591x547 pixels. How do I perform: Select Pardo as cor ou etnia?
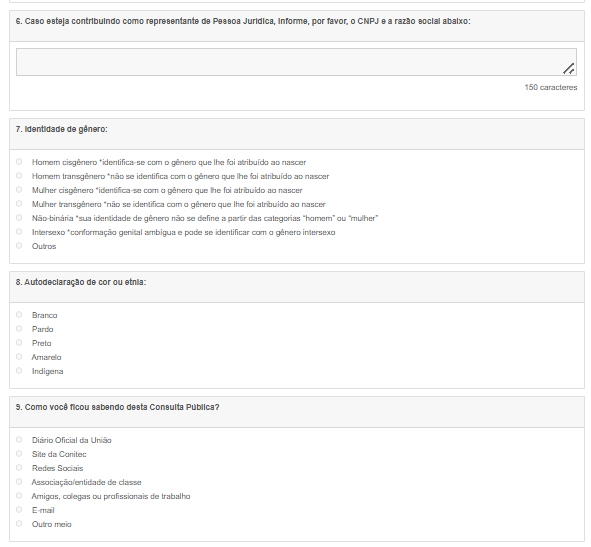(x=19, y=329)
